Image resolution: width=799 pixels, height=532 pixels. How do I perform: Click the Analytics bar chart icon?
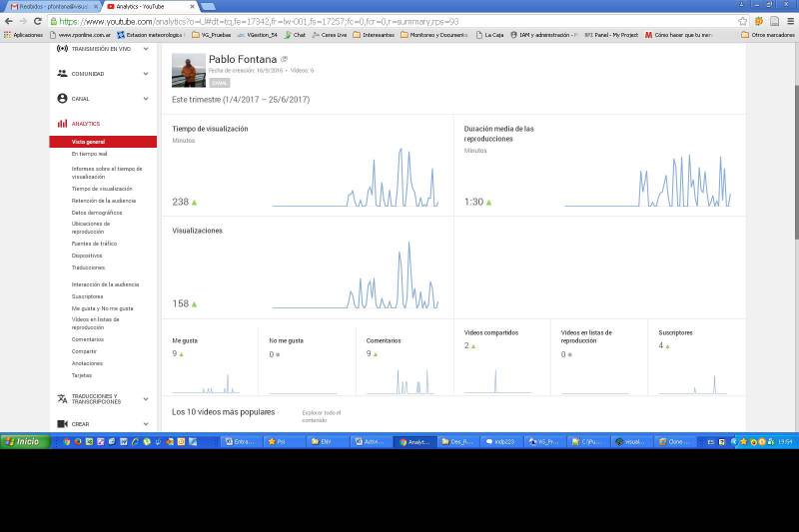point(62,123)
